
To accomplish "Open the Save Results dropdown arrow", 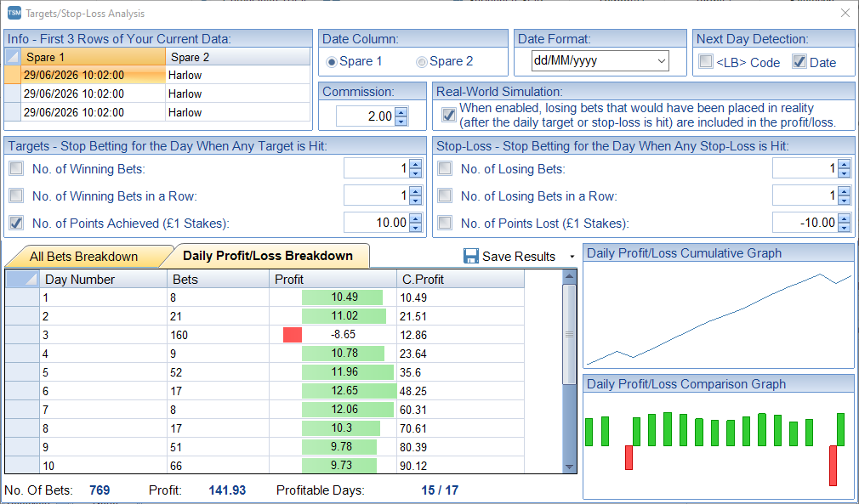I will pyautogui.click(x=572, y=257).
